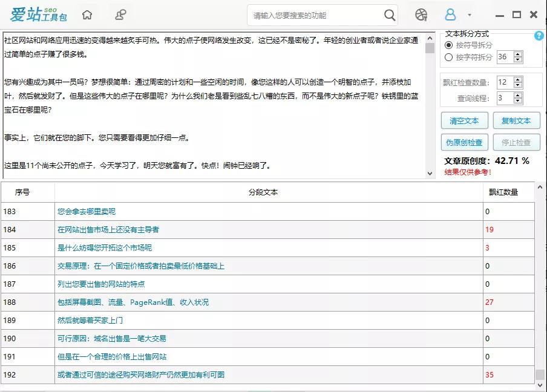Decrease the 查询线程 value with down arrow
Viewport: 547px width, 392px height.
pos(518,100)
